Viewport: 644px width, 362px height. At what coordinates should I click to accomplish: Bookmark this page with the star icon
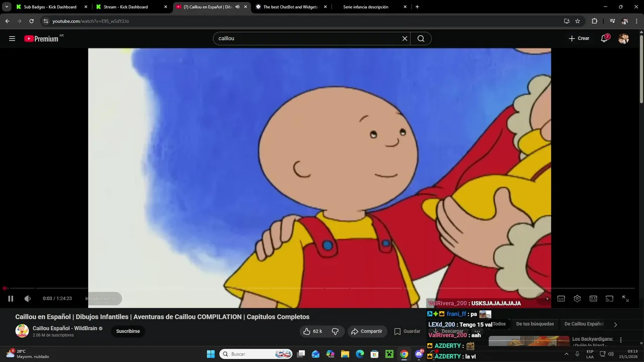tap(578, 21)
